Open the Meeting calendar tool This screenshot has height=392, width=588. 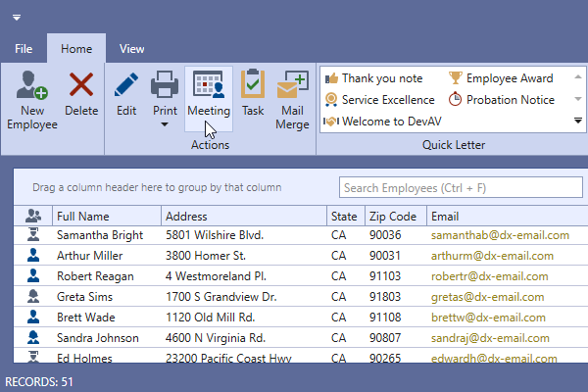209,85
